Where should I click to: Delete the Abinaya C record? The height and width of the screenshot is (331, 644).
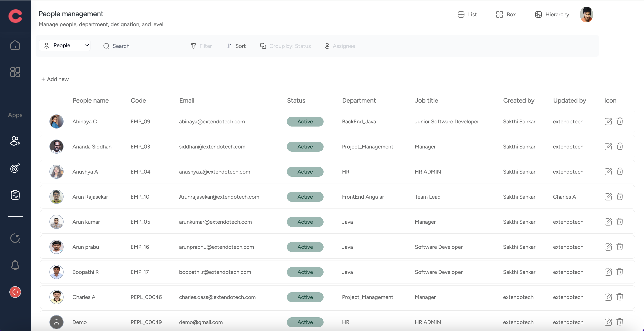[x=620, y=121]
